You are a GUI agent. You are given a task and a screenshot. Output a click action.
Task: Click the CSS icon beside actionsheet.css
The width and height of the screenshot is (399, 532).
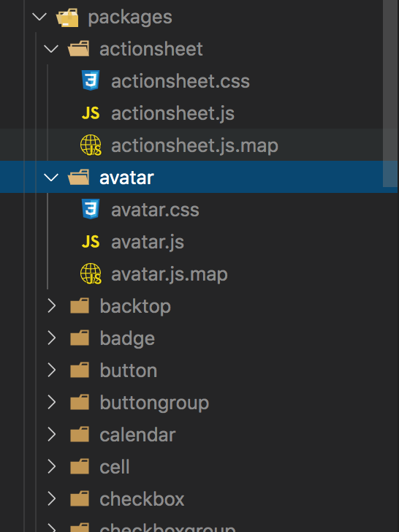[91, 80]
